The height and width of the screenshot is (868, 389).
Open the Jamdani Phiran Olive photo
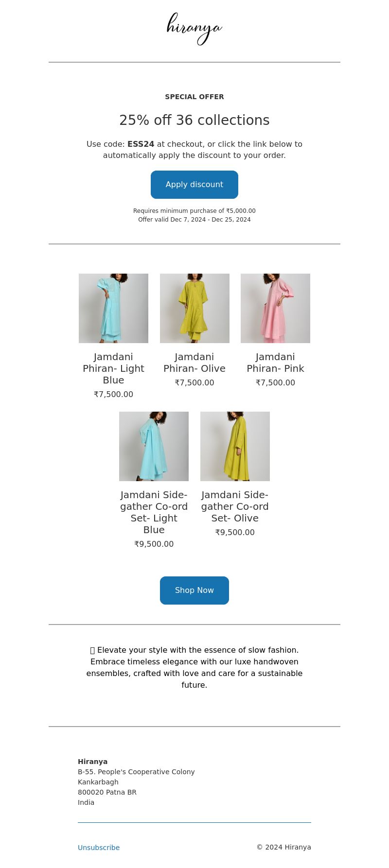(x=194, y=308)
